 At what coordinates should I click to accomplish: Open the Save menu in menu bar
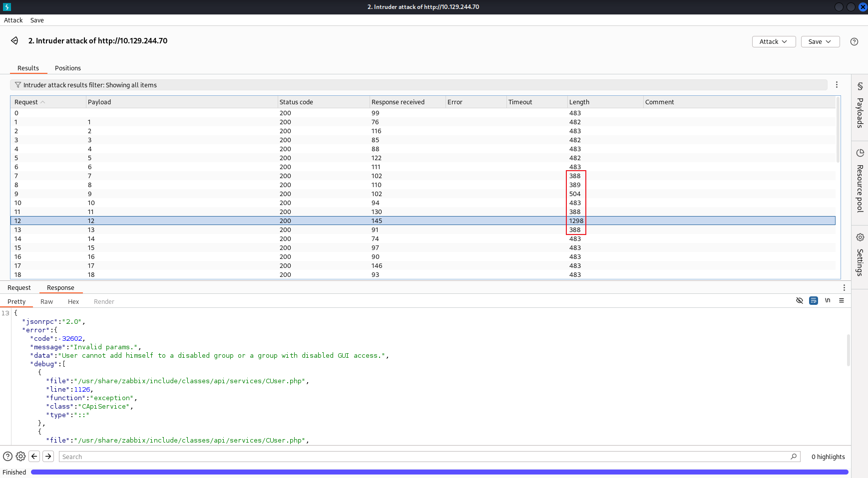click(x=37, y=20)
